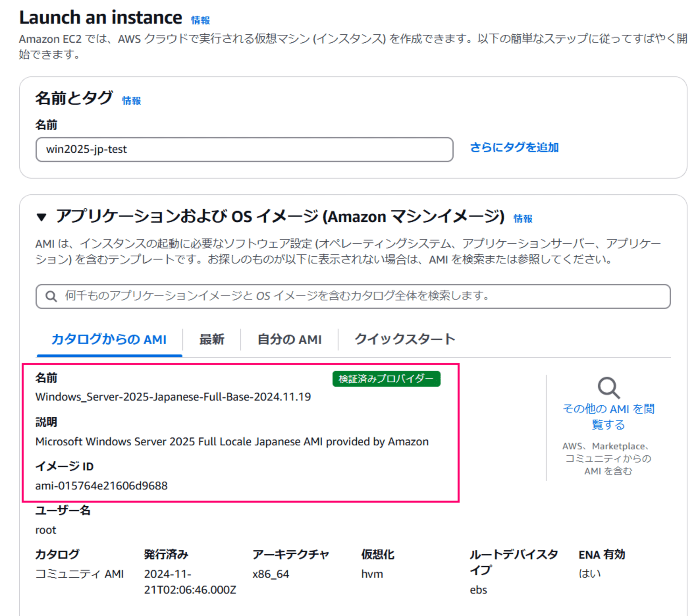The width and height of the screenshot is (700, 616).
Task: Click root device type value ebs
Action: [478, 590]
